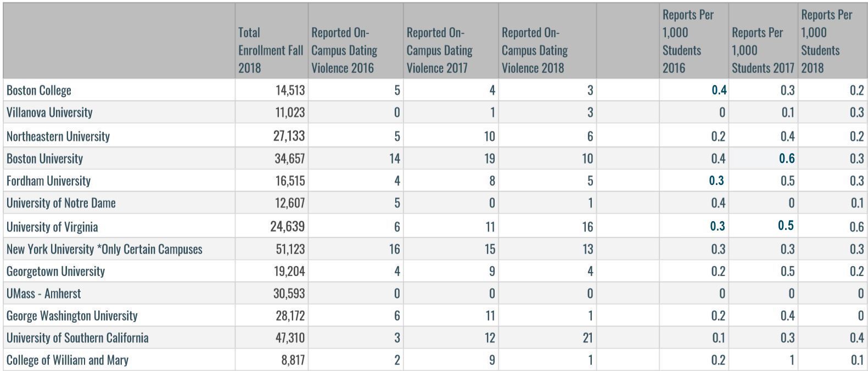Select the UMass - Amherst row label

(x=43, y=294)
